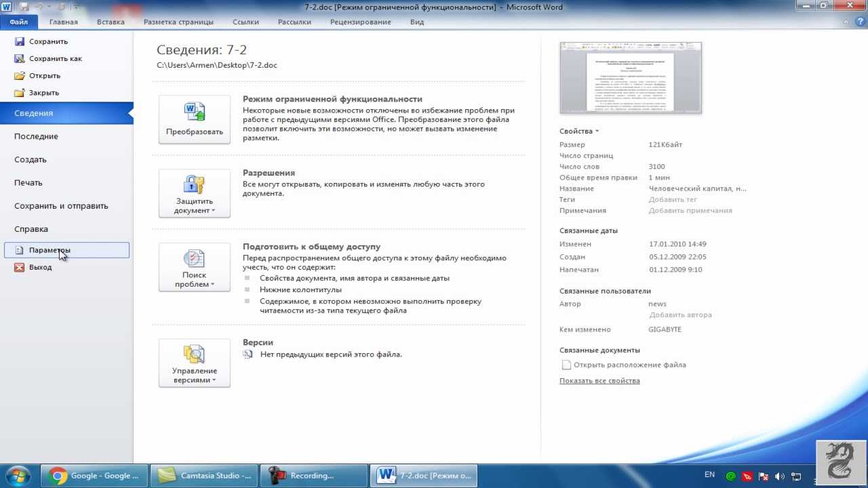Screen dimensions: 868x488
Task: Click the Название value Человеческий капитал
Action: pos(698,188)
